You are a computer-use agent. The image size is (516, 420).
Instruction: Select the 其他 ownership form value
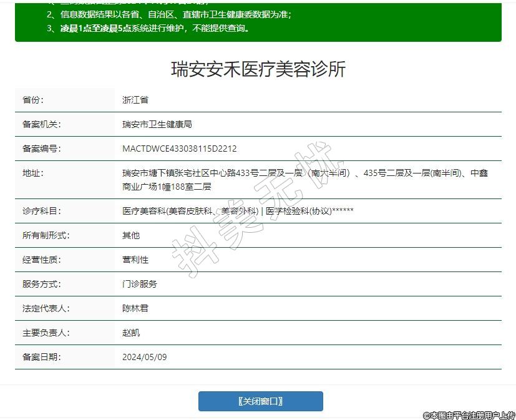click(131, 235)
